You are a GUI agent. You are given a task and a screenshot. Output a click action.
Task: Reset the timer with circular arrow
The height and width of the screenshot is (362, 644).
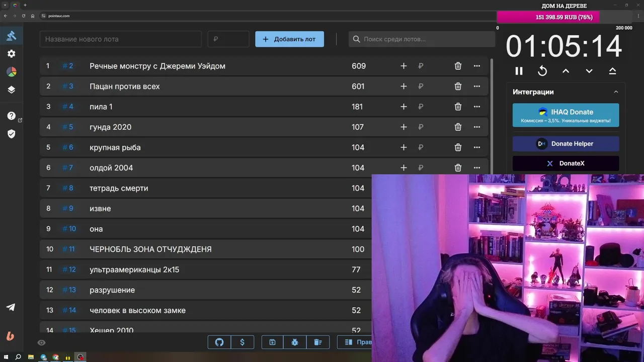click(542, 71)
